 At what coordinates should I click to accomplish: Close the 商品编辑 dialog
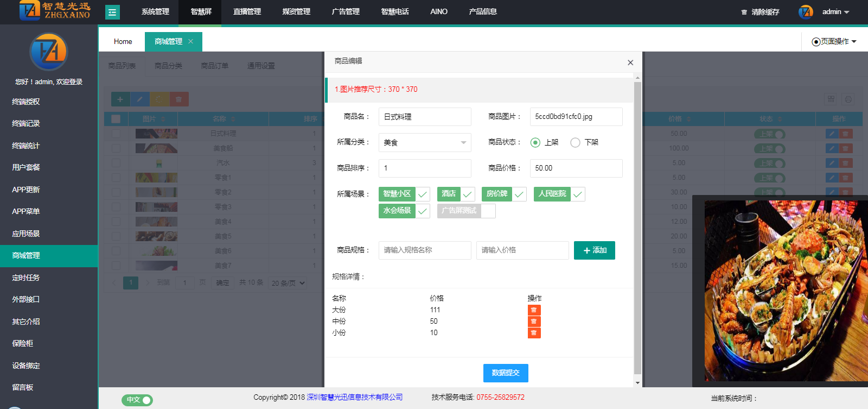630,62
